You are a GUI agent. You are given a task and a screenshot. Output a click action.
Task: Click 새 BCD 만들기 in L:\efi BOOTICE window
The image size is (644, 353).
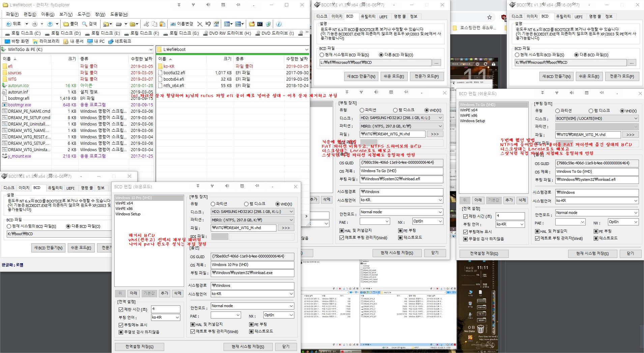tap(361, 76)
